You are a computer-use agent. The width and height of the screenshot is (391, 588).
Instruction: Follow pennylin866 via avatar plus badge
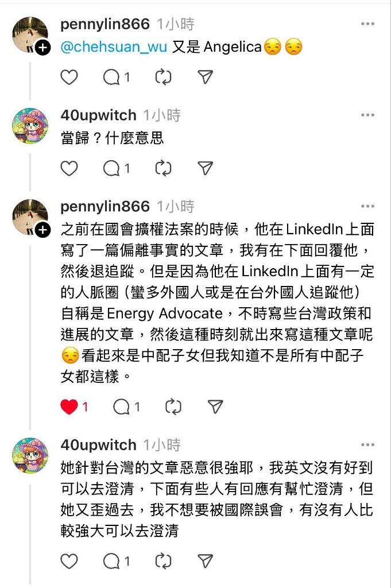click(x=43, y=48)
